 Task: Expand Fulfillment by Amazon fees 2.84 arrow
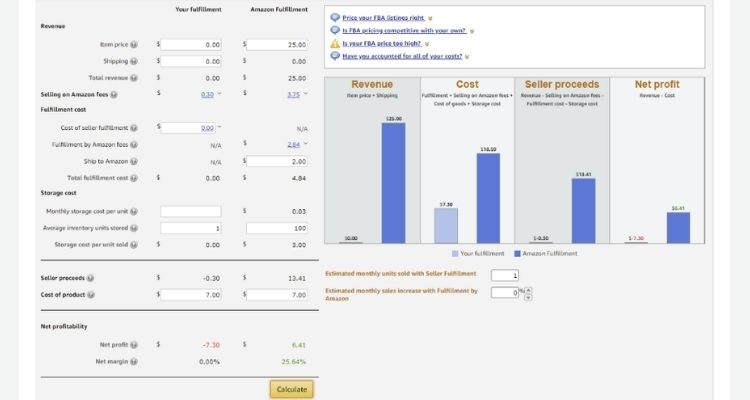point(306,144)
